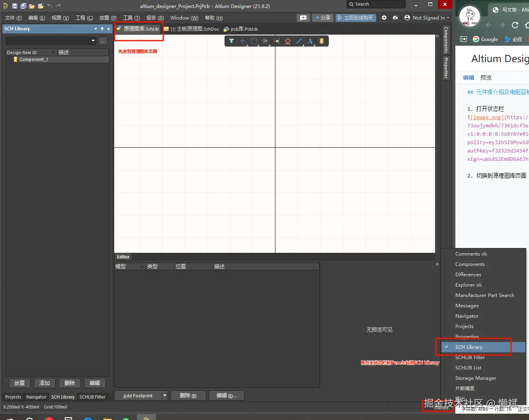The image size is (529, 420).
Task: Select Component_1 in the library list
Action: pos(57,59)
